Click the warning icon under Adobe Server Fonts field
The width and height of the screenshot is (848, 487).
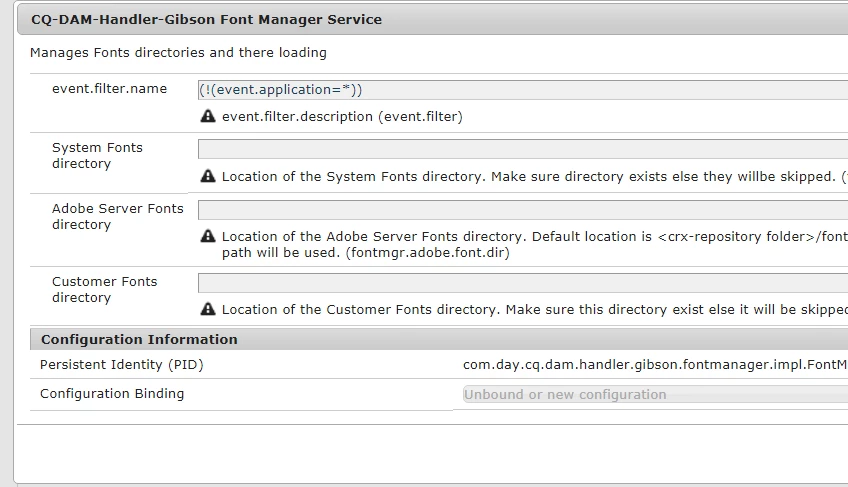tap(208, 237)
